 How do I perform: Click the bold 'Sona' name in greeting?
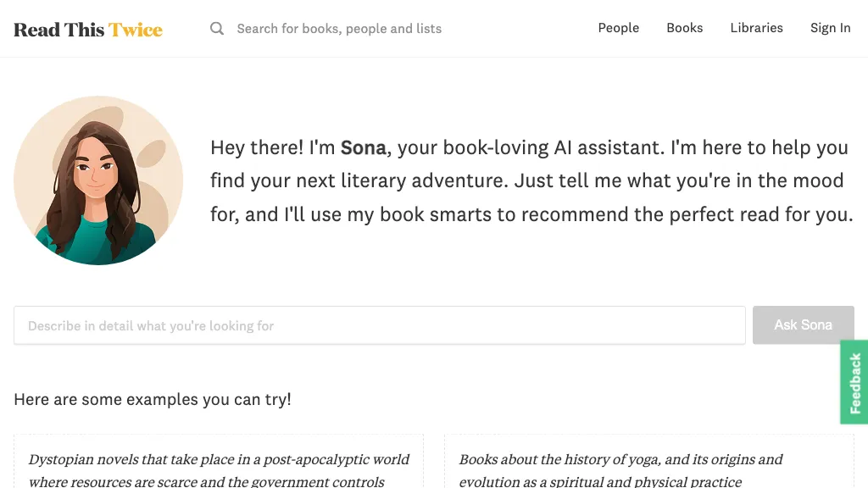click(x=363, y=147)
